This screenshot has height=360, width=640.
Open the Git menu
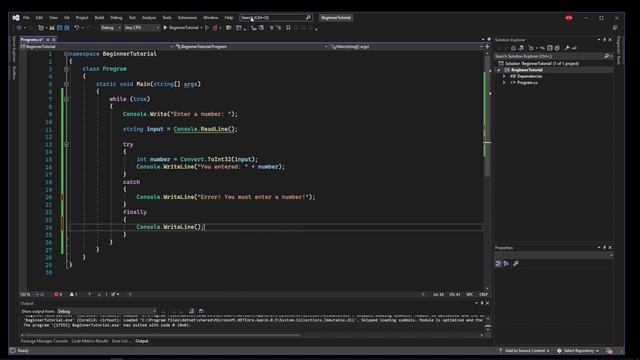point(67,18)
